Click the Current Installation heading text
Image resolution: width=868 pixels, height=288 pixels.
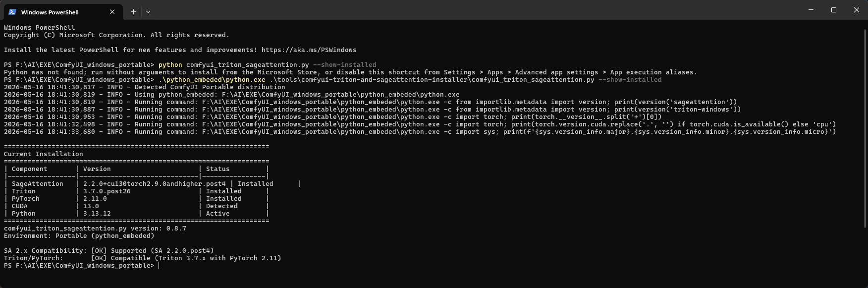pyautogui.click(x=44, y=154)
